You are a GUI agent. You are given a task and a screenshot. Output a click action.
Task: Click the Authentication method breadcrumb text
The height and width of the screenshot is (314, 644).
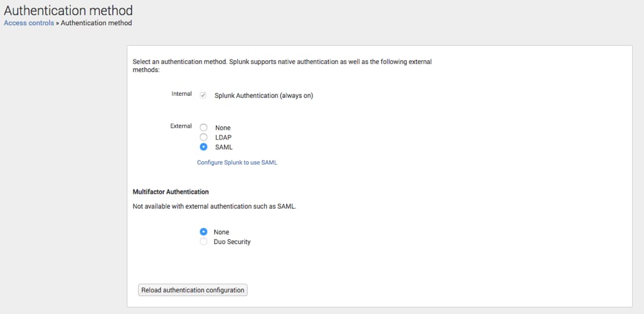(96, 23)
